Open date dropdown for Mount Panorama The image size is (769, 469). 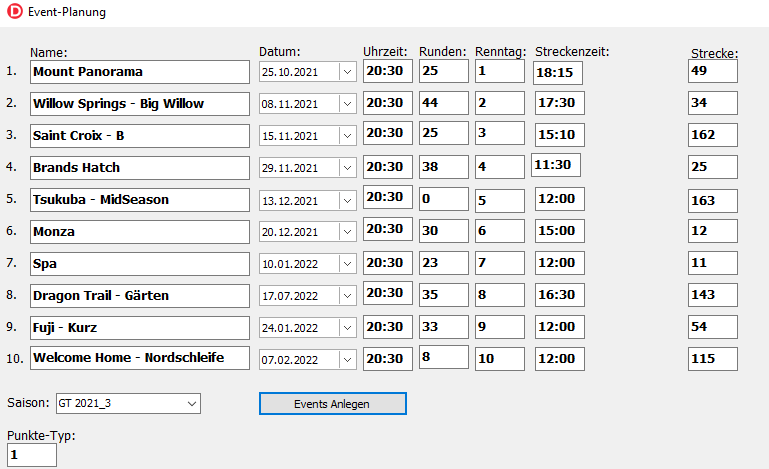(347, 72)
